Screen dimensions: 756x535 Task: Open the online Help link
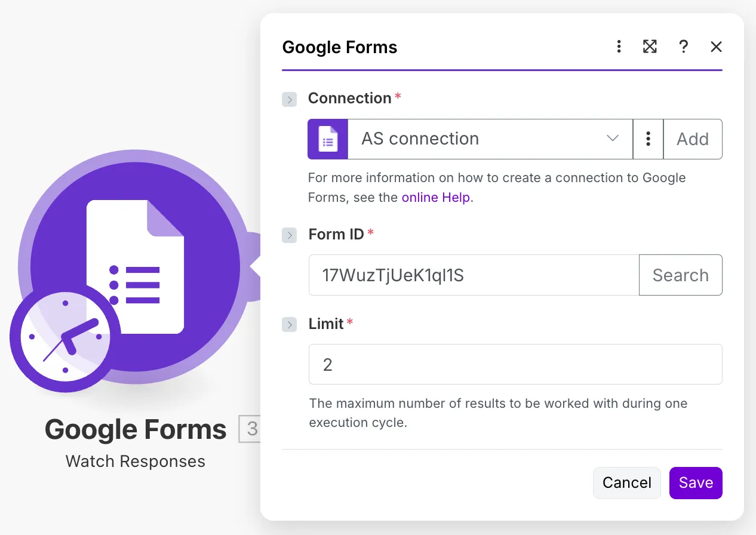(436, 198)
